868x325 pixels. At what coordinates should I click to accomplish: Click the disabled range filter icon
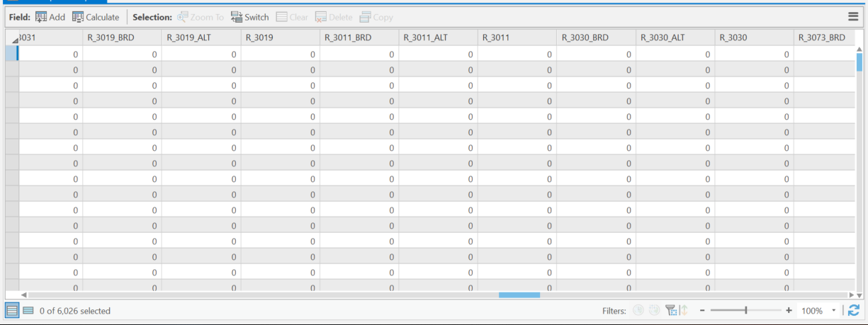tap(654, 310)
